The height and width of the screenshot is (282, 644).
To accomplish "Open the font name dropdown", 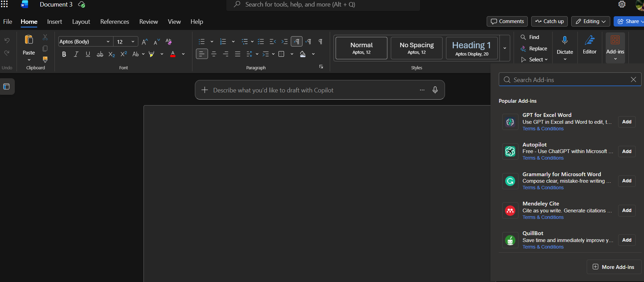I will [108, 42].
